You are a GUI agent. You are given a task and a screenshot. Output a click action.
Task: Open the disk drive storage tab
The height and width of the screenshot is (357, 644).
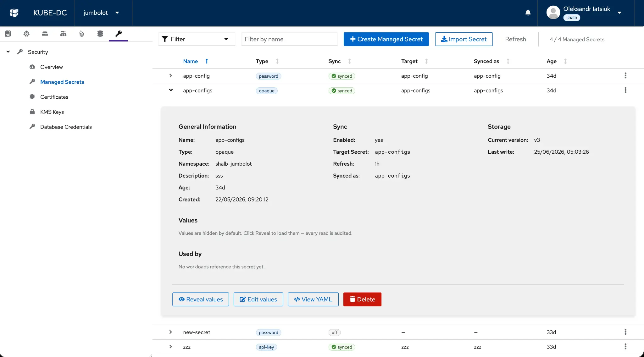tap(45, 34)
